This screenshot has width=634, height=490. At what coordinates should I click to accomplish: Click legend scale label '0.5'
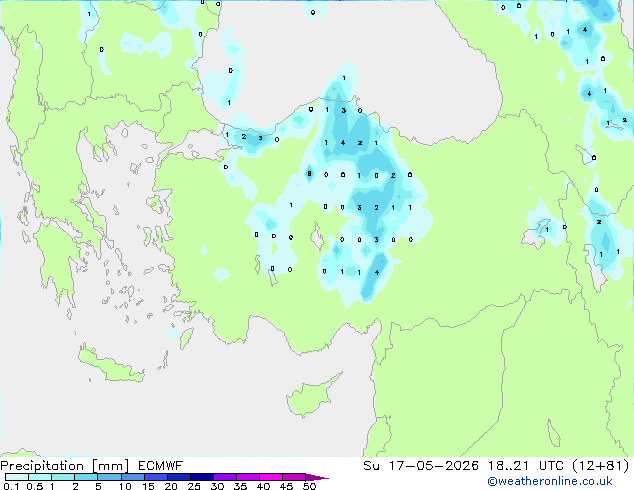click(x=35, y=486)
